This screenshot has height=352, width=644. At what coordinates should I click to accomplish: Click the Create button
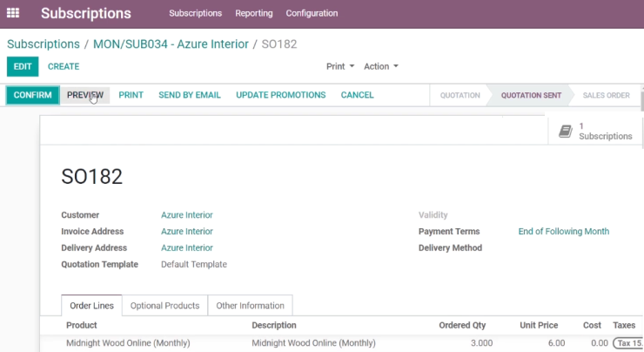click(x=64, y=66)
